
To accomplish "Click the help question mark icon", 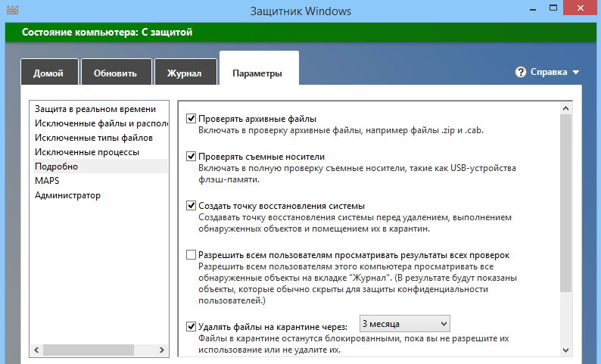I will pos(521,72).
